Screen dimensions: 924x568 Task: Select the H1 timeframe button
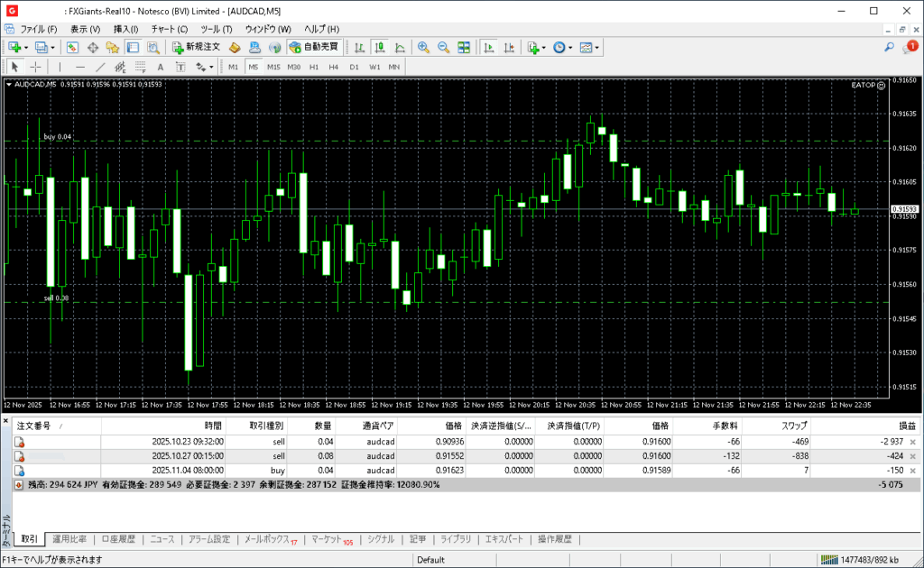click(x=314, y=67)
